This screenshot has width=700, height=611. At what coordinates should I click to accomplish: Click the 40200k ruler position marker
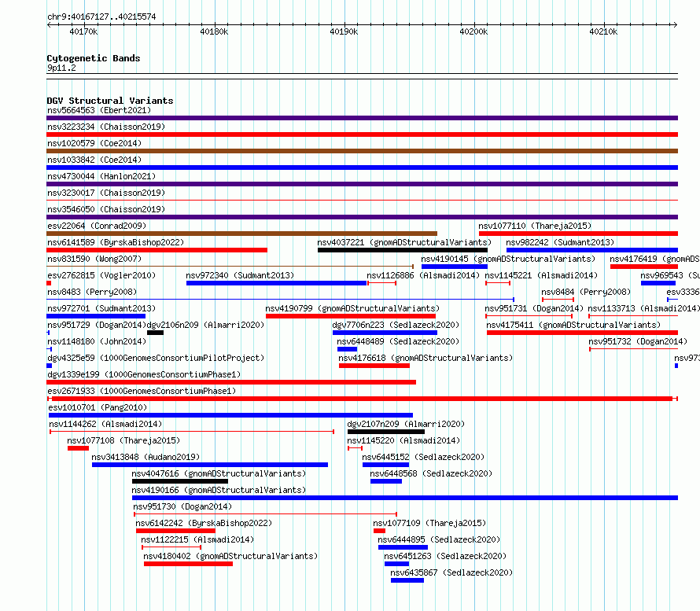(473, 31)
